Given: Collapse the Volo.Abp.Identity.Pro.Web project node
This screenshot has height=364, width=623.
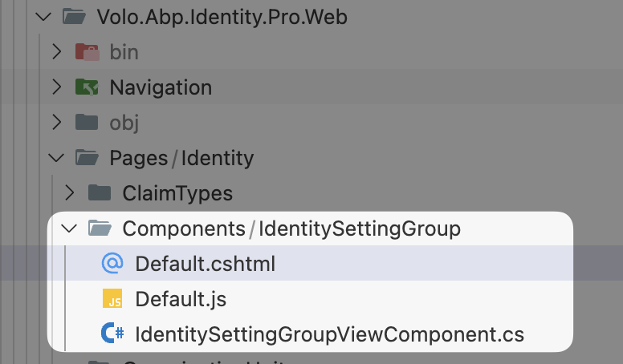Looking at the screenshot, I should tap(43, 17).
